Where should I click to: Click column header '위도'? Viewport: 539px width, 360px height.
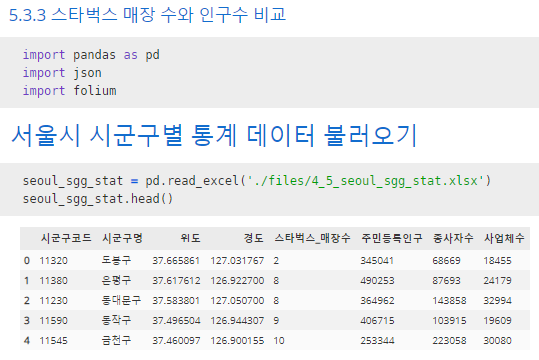click(190, 238)
